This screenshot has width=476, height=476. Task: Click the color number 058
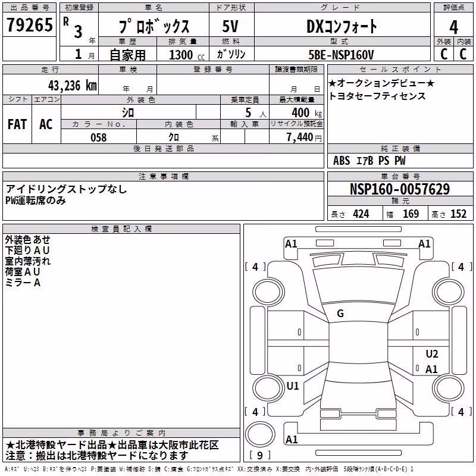[99, 137]
